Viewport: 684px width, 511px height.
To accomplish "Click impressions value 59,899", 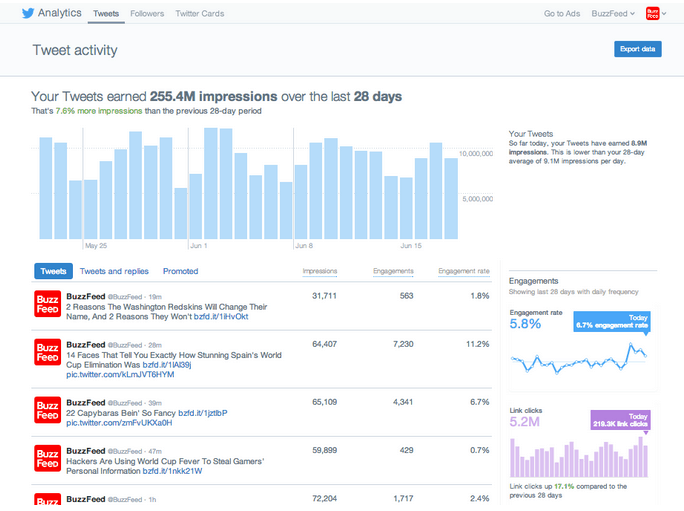I will [x=324, y=450].
